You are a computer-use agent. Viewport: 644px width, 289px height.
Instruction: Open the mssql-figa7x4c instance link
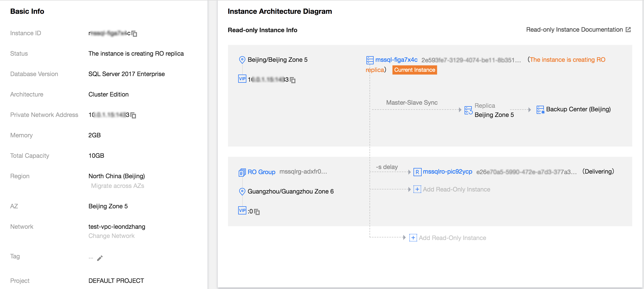(396, 60)
